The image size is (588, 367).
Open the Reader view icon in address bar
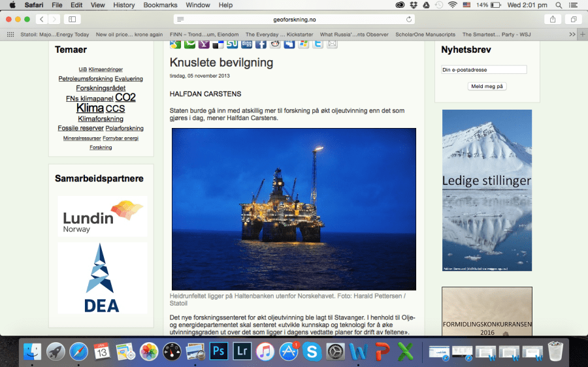180,19
